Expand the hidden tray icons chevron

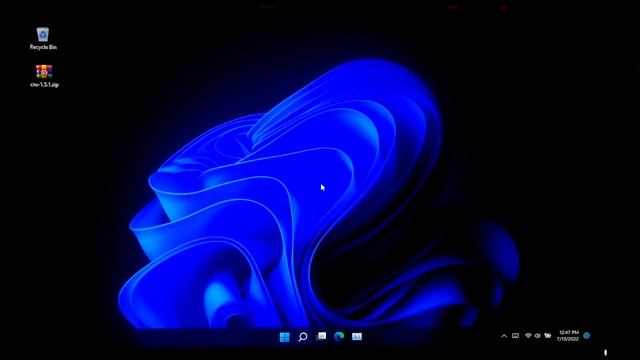(x=504, y=336)
